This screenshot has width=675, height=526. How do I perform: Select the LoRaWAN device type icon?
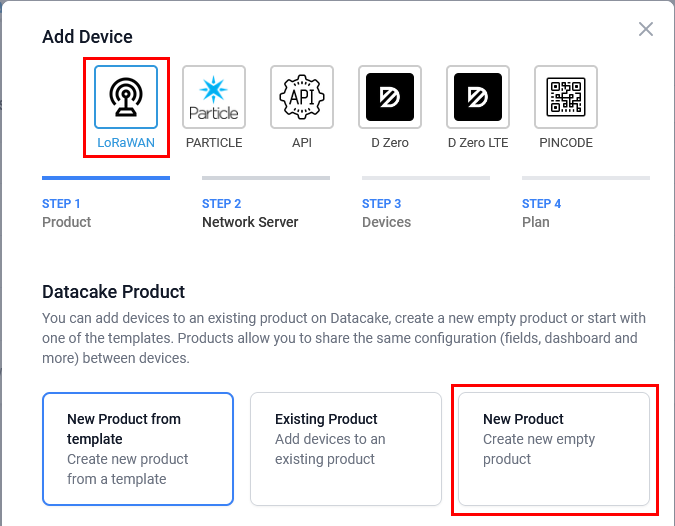126,97
